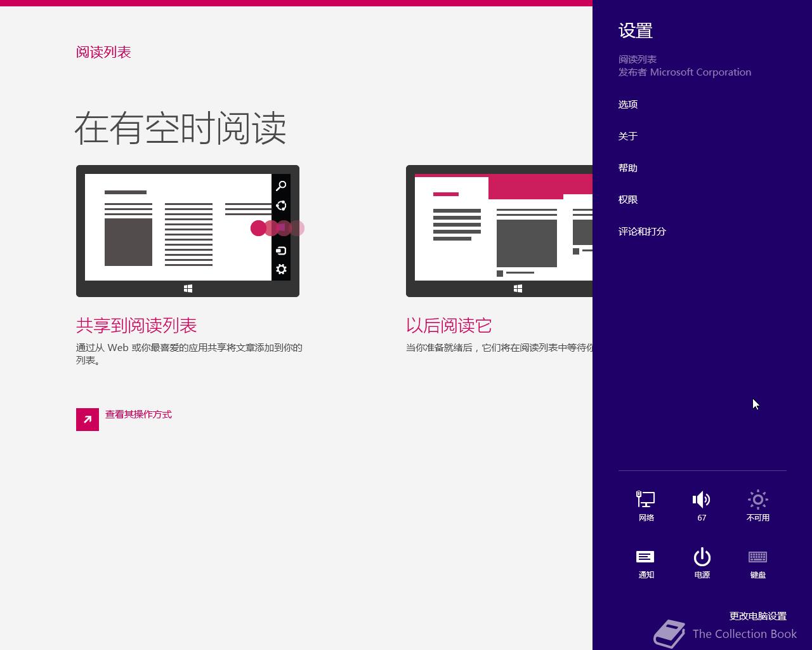The height and width of the screenshot is (650, 812).
Task: Click the 查看其操作方式 link
Action: click(x=138, y=415)
